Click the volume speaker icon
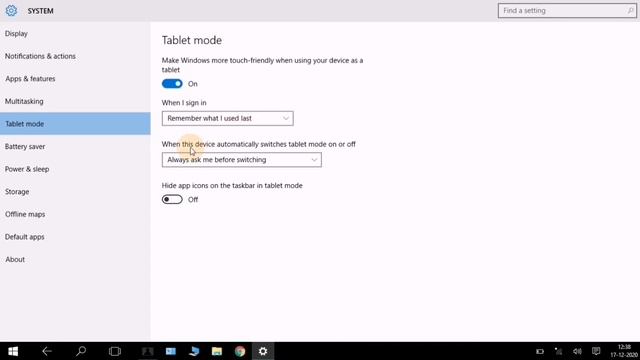 577,351
